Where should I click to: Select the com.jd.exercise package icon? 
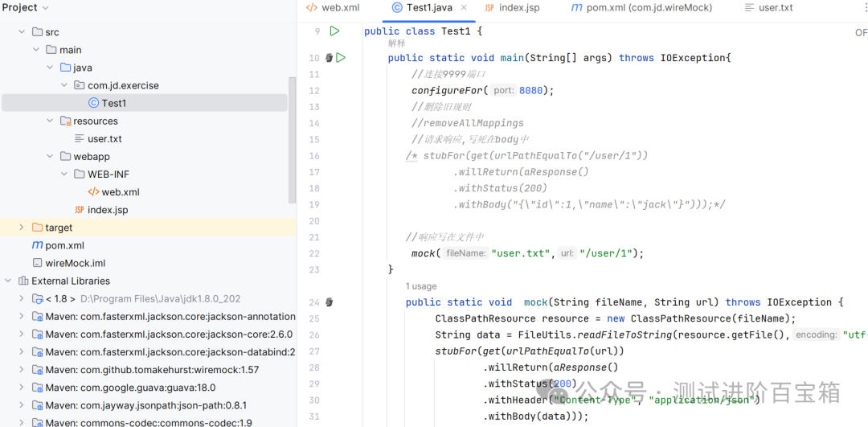coord(80,85)
